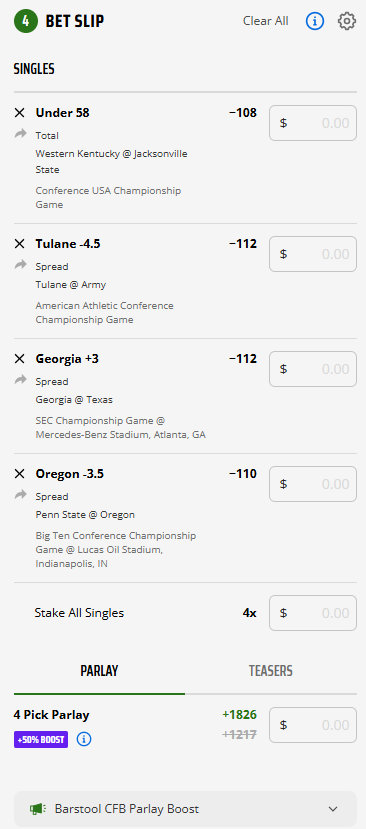Switch to the Teasers tab

pyautogui.click(x=271, y=671)
